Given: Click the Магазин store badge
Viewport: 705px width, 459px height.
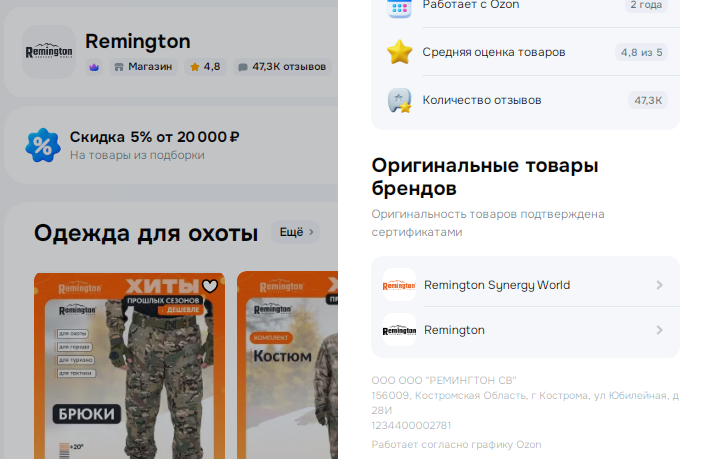Looking at the screenshot, I should point(143,67).
